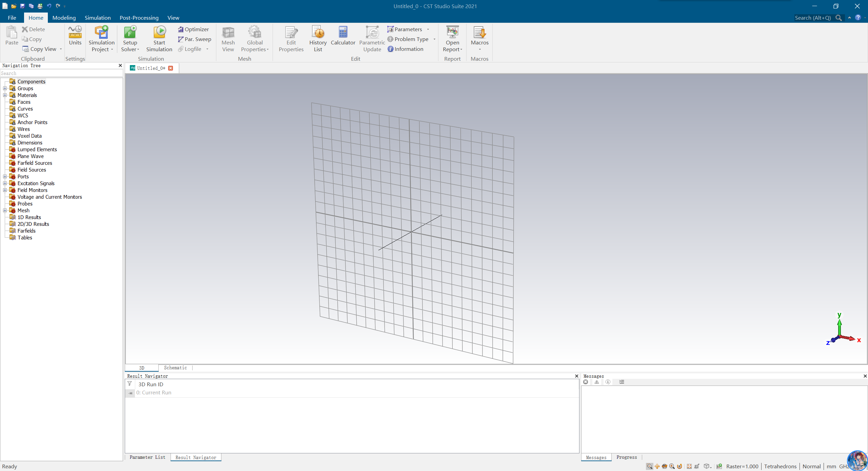Toggle info messages filter in Messages panel
This screenshot has width=868, height=471.
608,382
